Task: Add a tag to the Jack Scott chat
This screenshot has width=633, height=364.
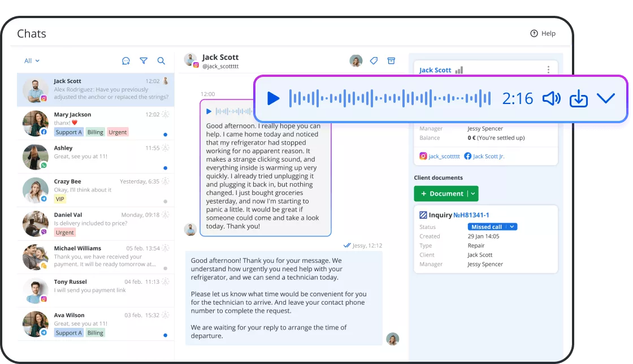Action: pyautogui.click(x=374, y=60)
